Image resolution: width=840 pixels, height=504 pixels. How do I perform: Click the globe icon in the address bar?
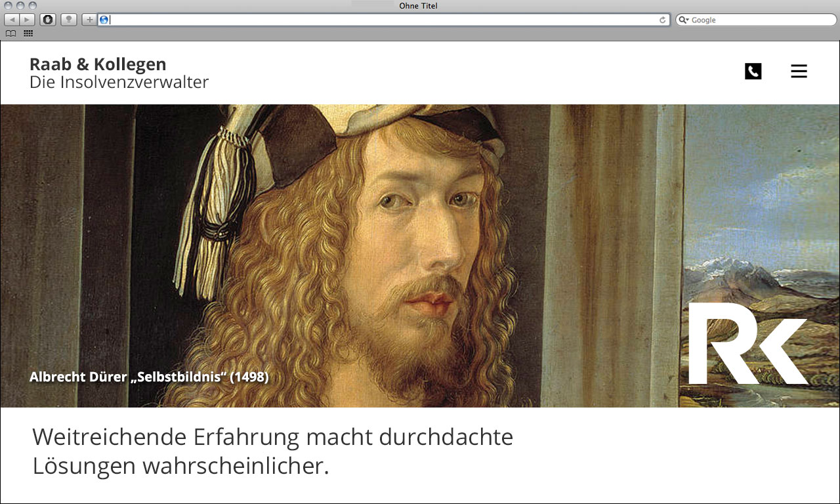click(x=104, y=20)
